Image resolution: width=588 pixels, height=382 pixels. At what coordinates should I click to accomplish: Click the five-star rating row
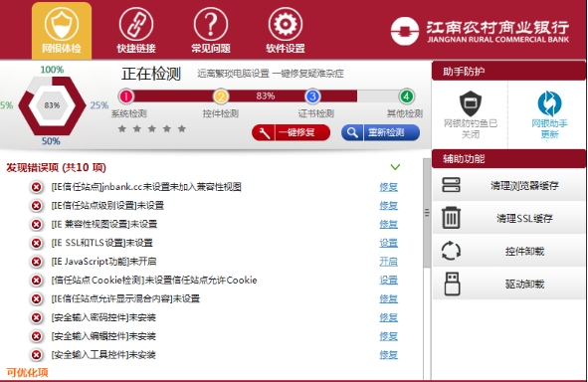[x=152, y=129]
